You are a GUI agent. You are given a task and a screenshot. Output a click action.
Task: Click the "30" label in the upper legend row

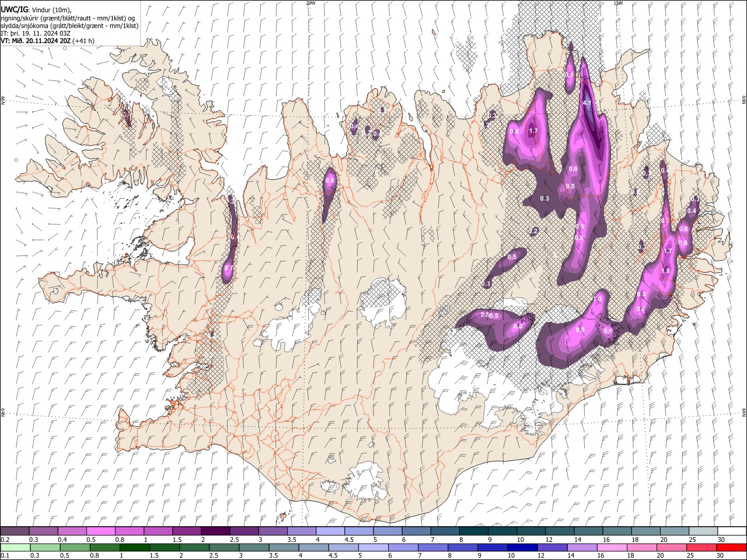click(x=721, y=540)
